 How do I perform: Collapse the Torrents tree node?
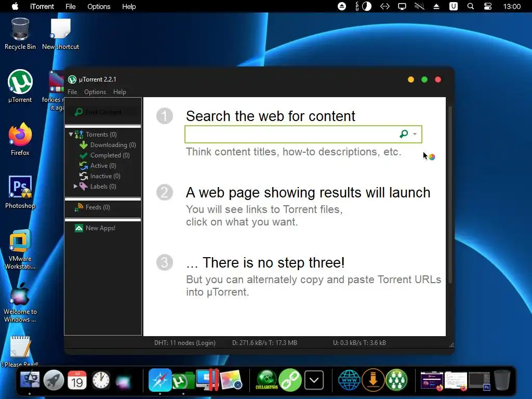[x=71, y=135]
